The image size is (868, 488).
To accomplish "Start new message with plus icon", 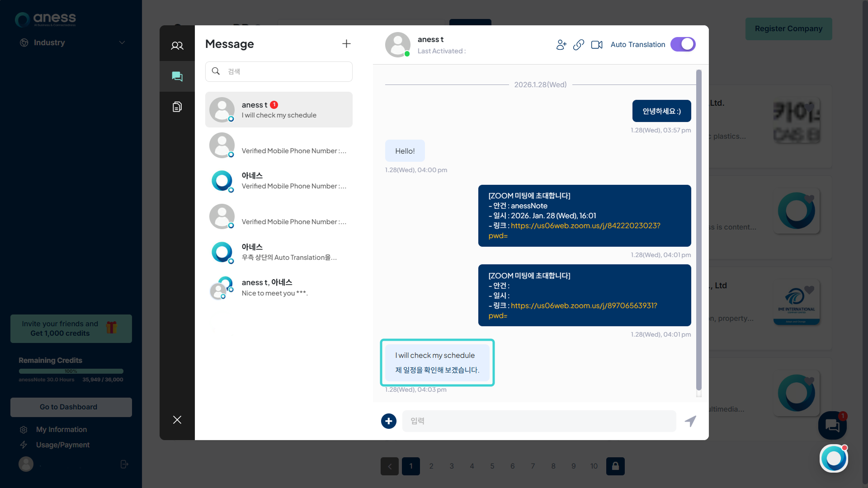I will 346,44.
